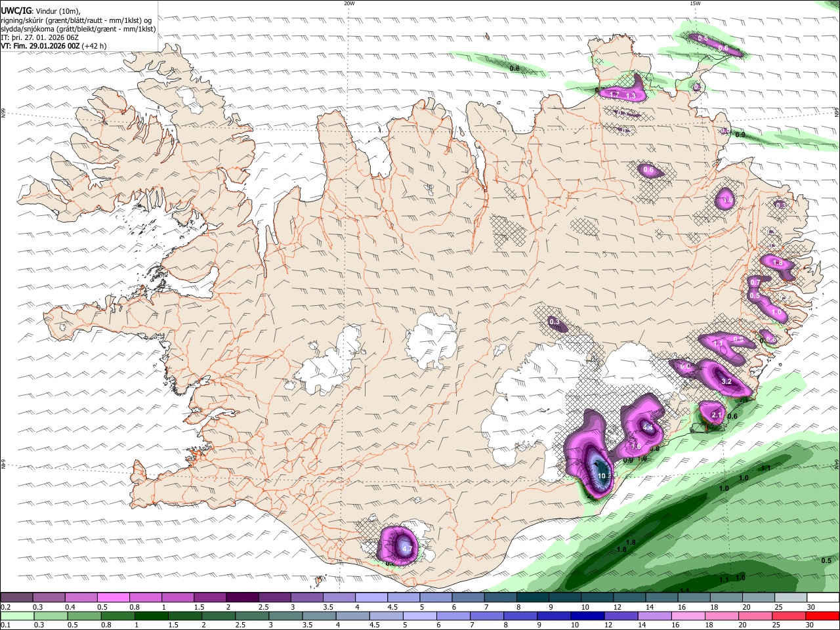
Task: Pick the white snow scale swatch labeled 30
Action: click(823, 598)
